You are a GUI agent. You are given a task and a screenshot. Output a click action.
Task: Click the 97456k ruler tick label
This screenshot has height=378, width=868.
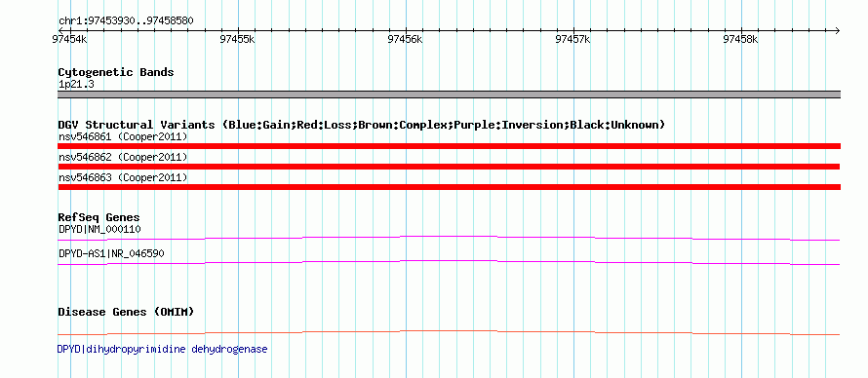[405, 39]
